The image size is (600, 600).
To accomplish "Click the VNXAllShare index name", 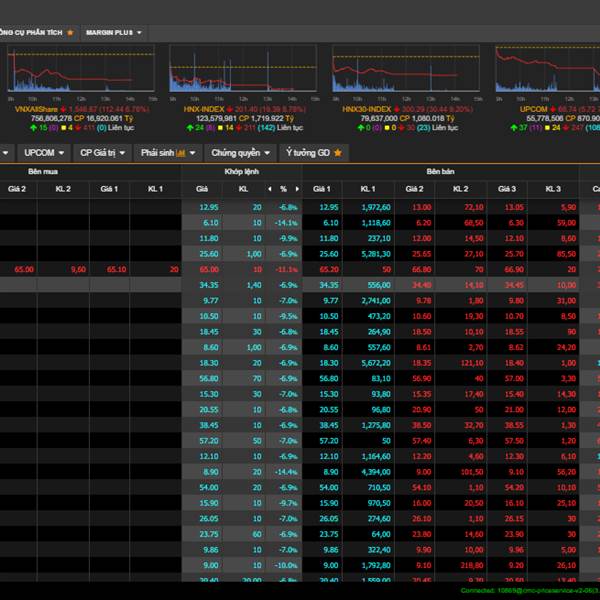I will (36, 109).
